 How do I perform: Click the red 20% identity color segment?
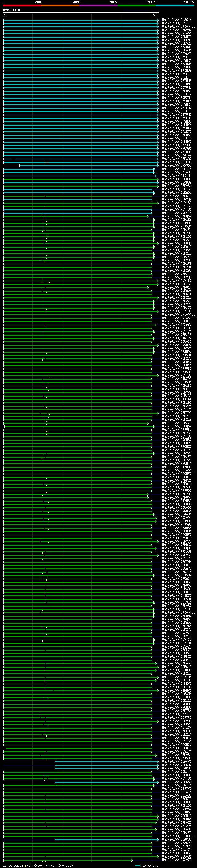pyautogui.click(x=22, y=6)
